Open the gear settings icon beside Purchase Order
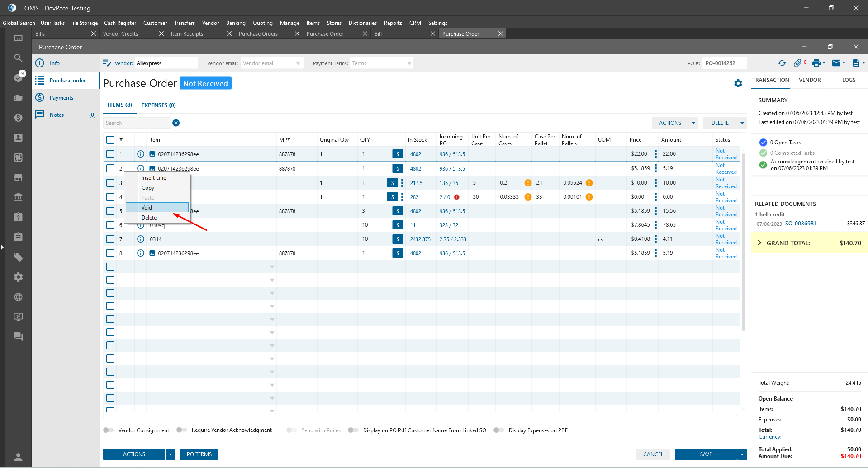This screenshot has width=868, height=468. [x=738, y=83]
